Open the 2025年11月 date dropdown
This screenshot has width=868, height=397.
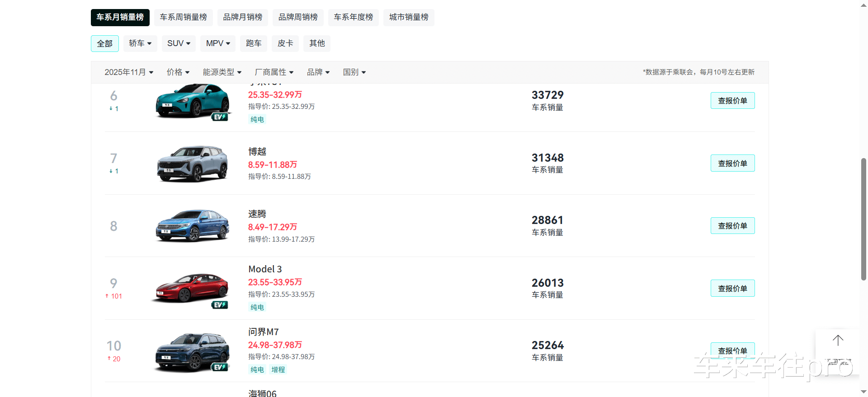pyautogui.click(x=129, y=72)
